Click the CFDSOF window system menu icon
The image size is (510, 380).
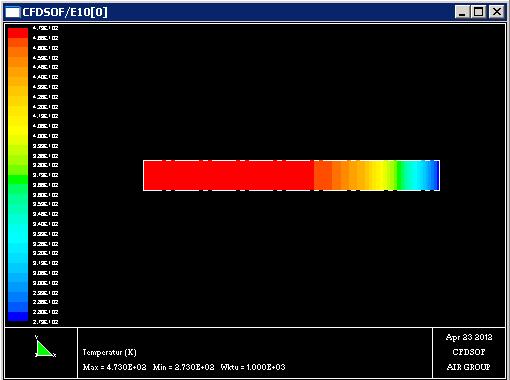coord(13,12)
